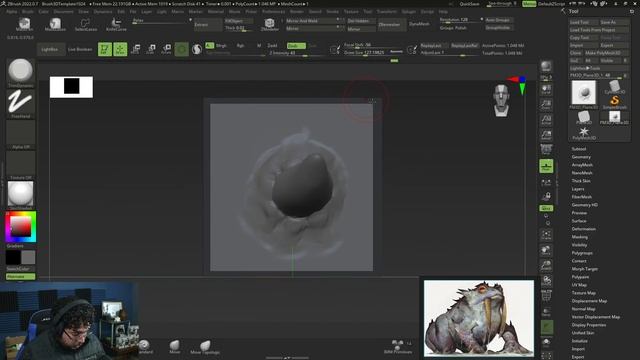
Task: Open the Material menu
Action: coord(216,12)
